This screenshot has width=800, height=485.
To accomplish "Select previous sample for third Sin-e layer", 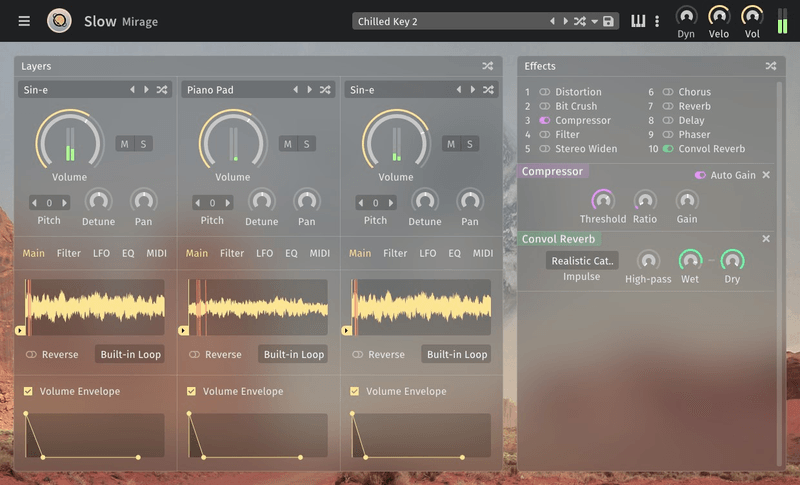I will click(459, 89).
